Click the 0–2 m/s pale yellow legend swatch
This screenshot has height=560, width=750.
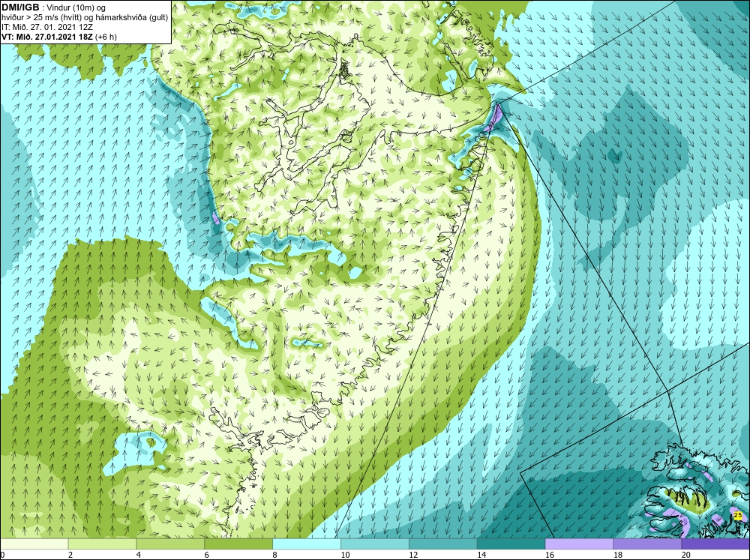coord(34,544)
